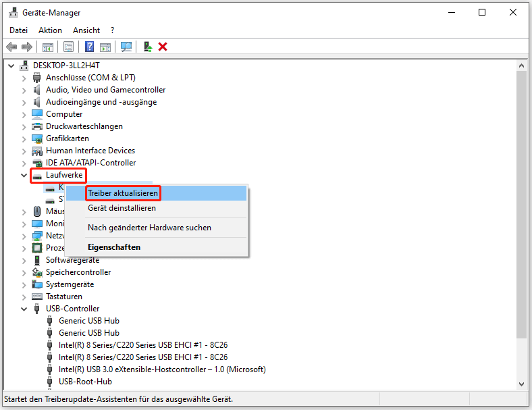Choose Treiber aktualisieren from context menu
Screen dimensions: 532x410
click(157, 193)
